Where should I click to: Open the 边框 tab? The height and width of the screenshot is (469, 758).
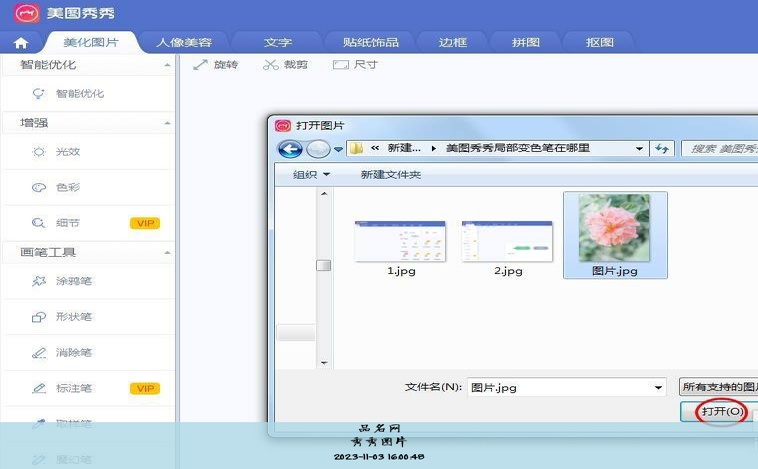tap(452, 43)
